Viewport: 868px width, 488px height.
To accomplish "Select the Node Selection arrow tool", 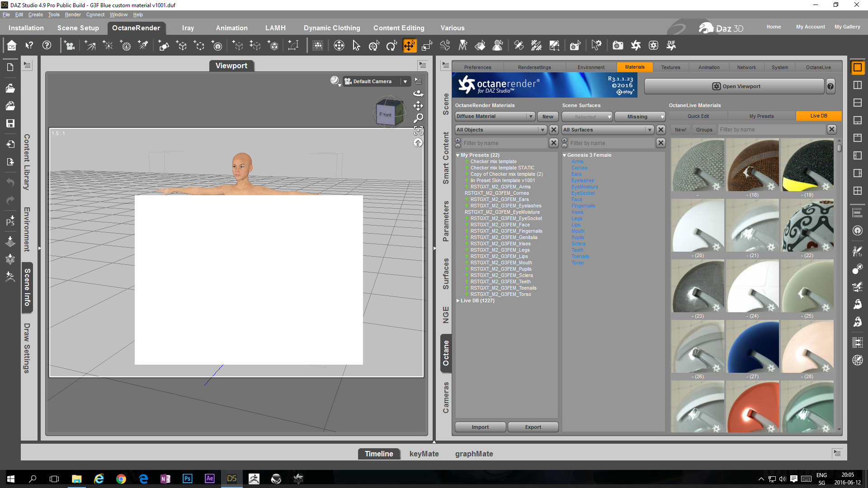I will pos(356,45).
